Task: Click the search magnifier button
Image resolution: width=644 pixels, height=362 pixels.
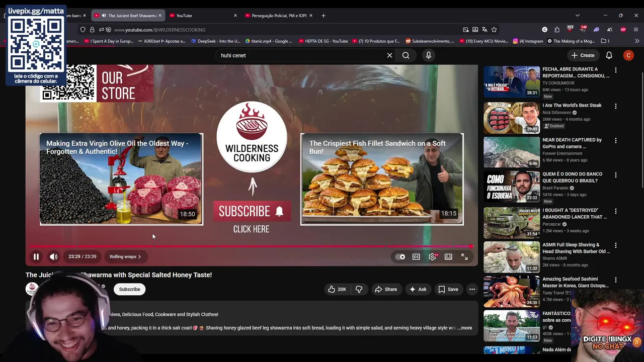Action: click(406, 55)
